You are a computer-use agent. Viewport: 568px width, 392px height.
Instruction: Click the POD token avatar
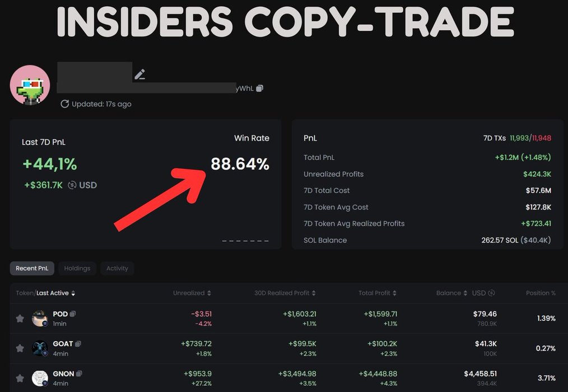click(x=40, y=318)
